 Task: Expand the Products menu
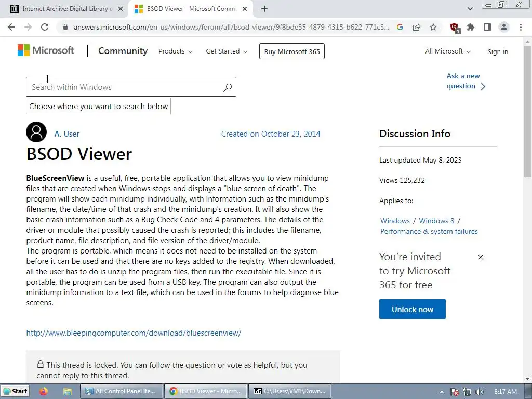(x=176, y=51)
